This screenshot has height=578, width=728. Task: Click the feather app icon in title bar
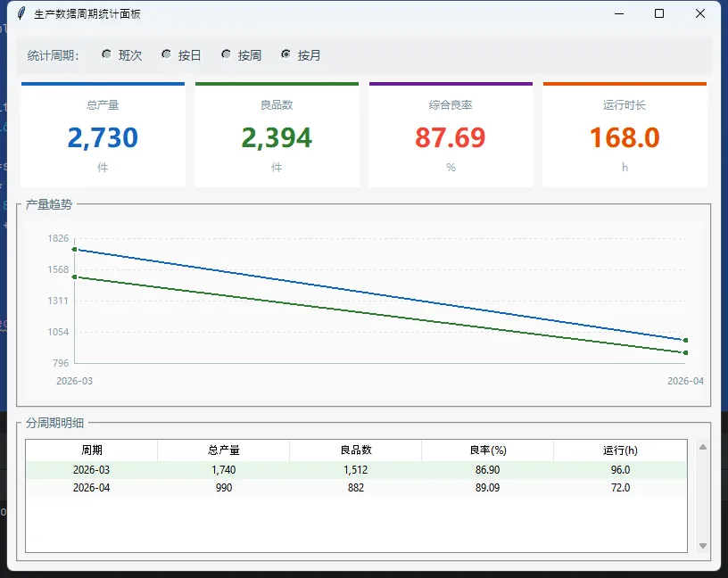[21, 13]
